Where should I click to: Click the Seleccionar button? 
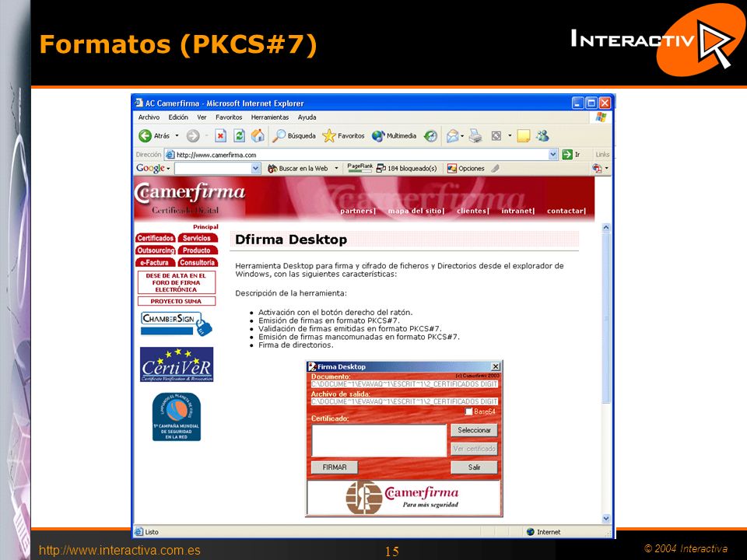pyautogui.click(x=474, y=430)
